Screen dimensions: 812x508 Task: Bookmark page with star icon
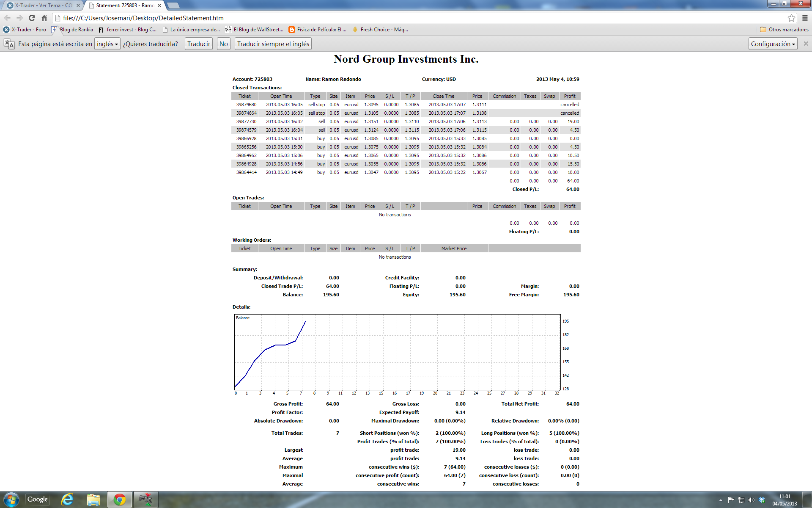point(791,18)
